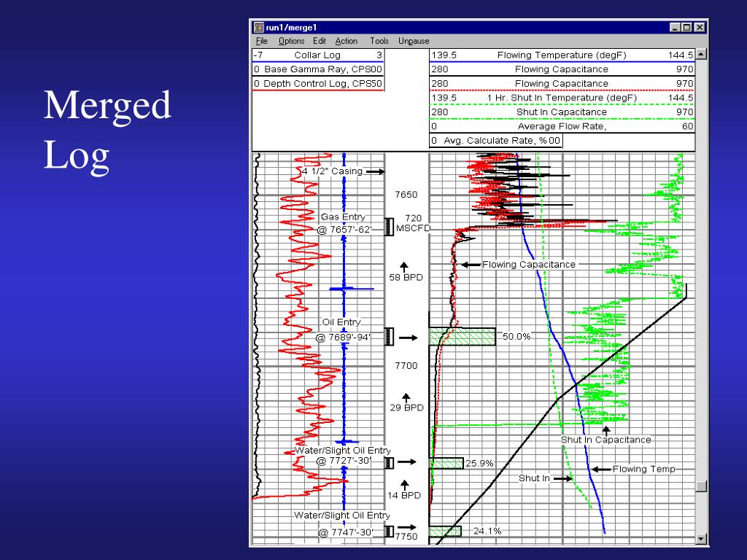Click the 25.9% percentage label
This screenshot has width=747, height=560.
(x=479, y=463)
